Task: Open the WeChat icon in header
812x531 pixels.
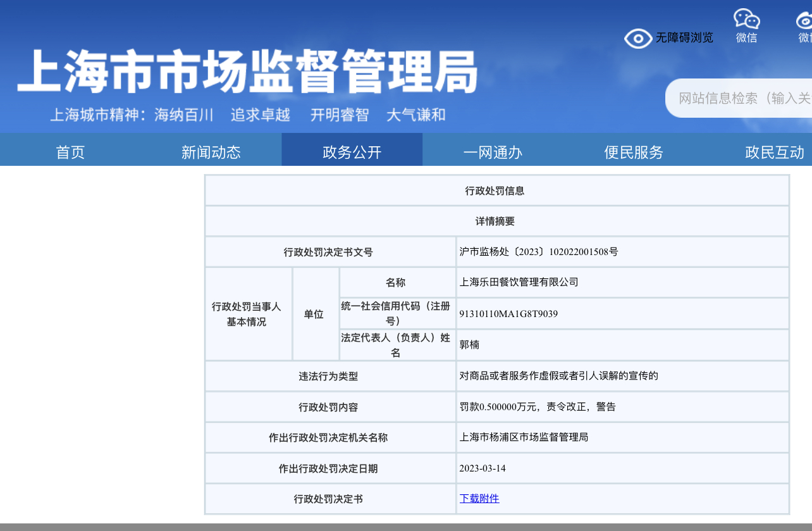Action: coord(746,18)
